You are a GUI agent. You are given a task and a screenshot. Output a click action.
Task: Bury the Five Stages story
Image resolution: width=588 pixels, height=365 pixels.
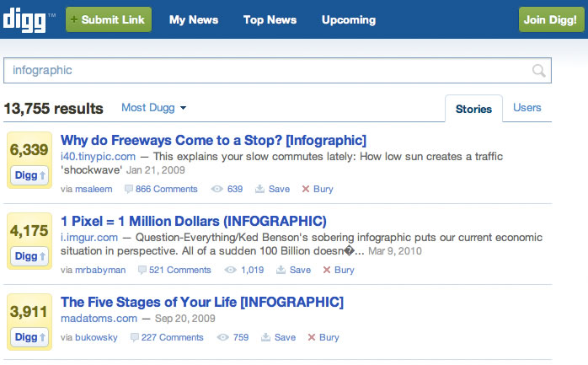323,337
